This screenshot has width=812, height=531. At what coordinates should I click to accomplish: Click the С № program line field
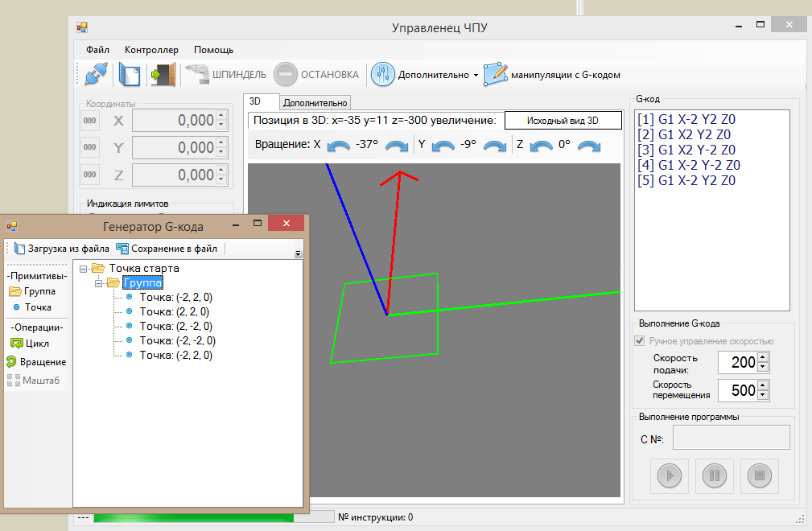coord(732,438)
